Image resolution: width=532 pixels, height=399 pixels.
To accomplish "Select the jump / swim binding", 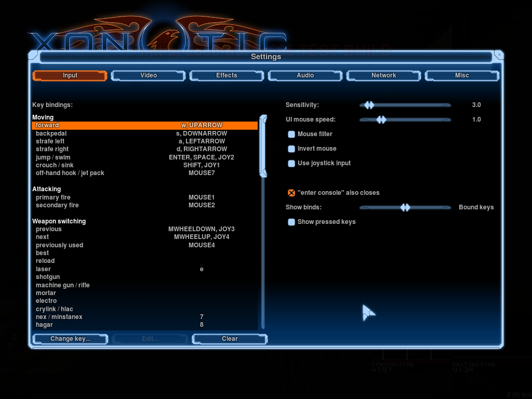I will (145, 157).
